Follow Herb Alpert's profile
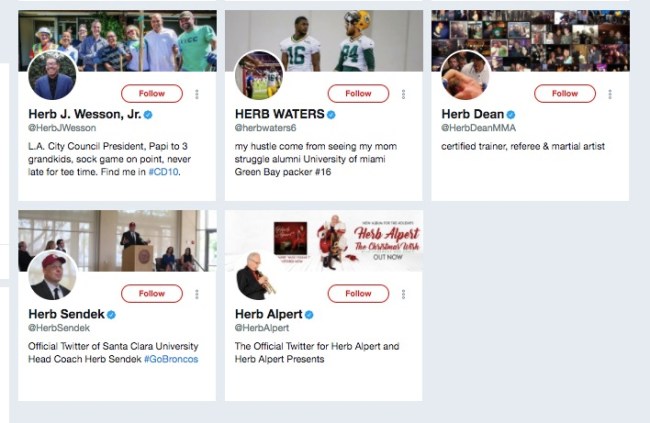The image size is (650, 423). 358,293
